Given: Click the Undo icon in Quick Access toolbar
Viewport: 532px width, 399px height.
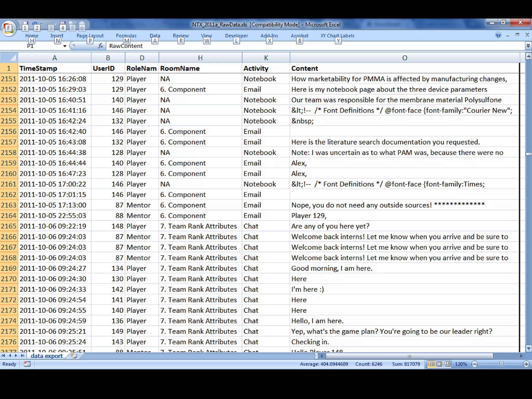Looking at the screenshot, I should pyautogui.click(x=35, y=24).
